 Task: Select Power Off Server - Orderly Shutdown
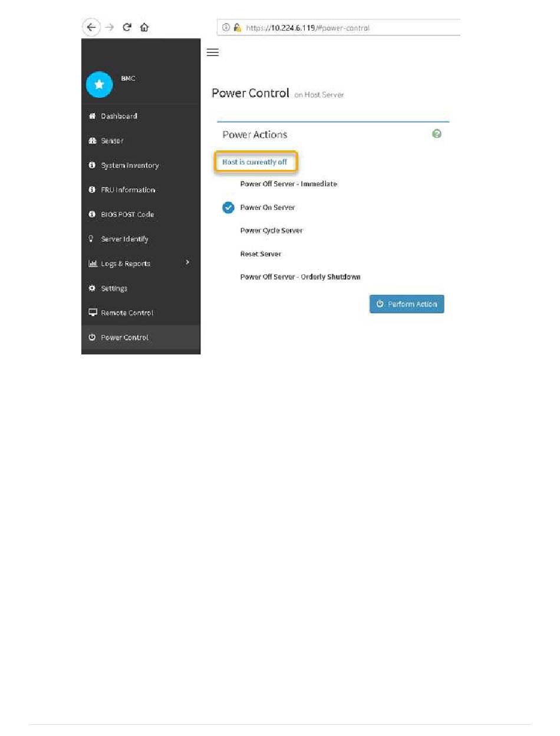[300, 277]
